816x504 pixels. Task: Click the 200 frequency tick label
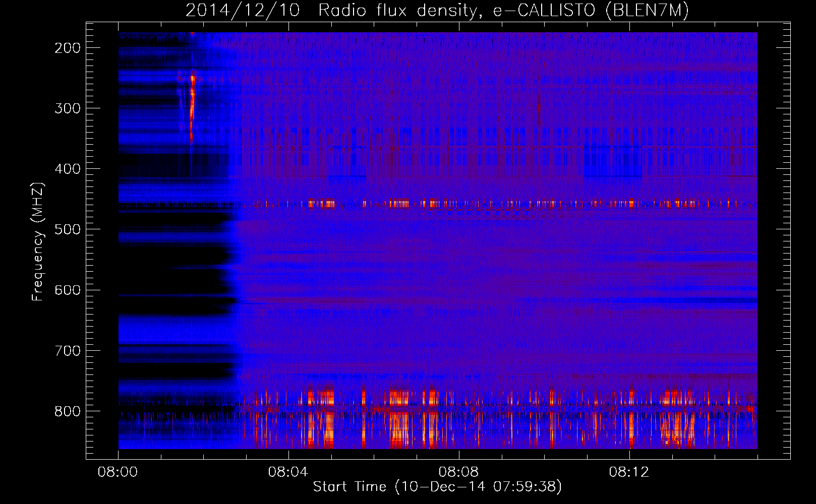(68, 48)
